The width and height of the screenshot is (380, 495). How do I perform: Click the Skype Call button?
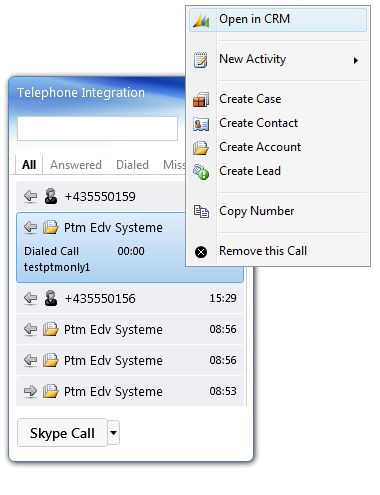pos(62,433)
